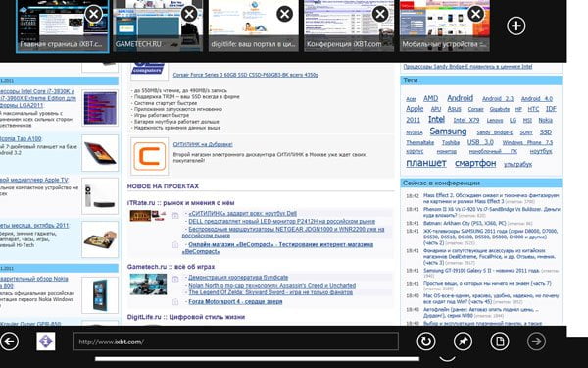This screenshot has height=368, width=588.
Task: Expand the icon beside the Dell ноутбук headline
Action: [175, 215]
